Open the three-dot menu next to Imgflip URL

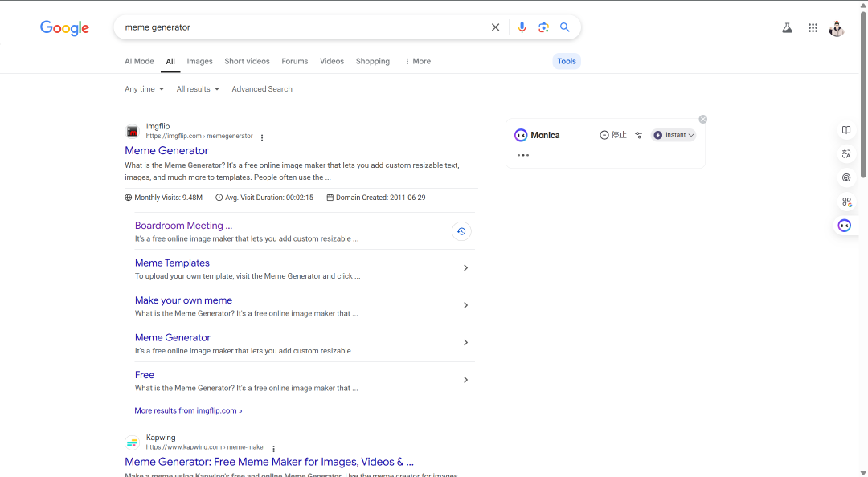pyautogui.click(x=262, y=138)
